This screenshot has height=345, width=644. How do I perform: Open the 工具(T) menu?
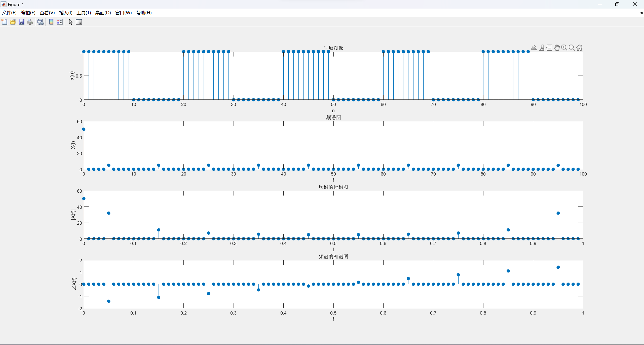tap(84, 13)
